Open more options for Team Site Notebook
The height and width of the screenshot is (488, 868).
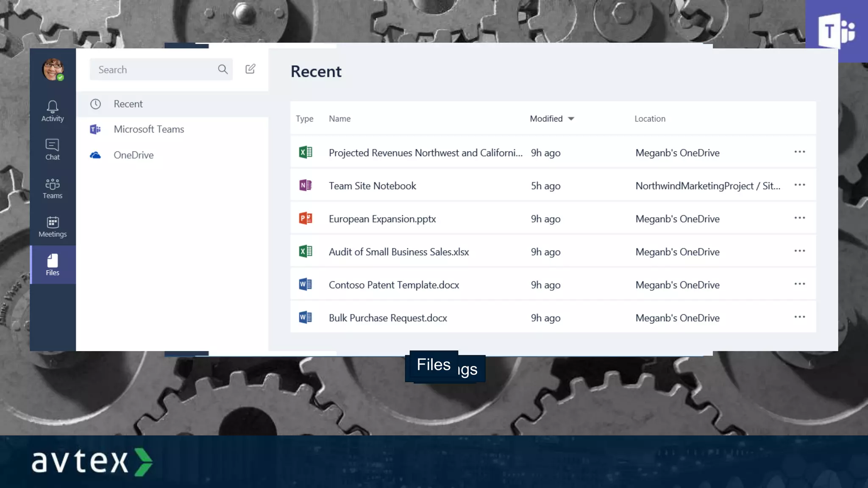[x=799, y=185]
